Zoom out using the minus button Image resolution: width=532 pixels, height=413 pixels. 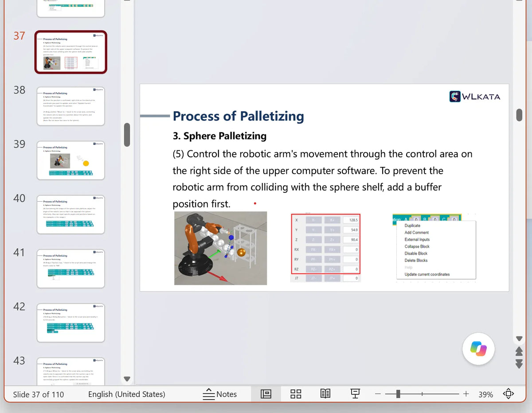[378, 394]
